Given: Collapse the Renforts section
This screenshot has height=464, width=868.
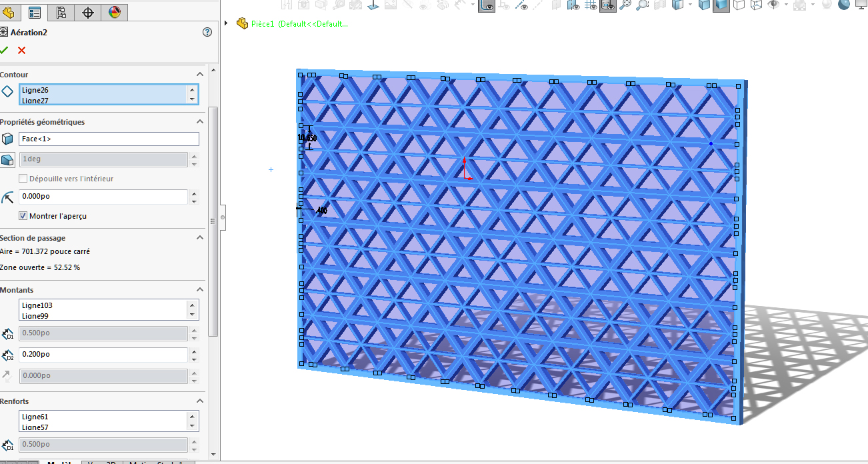Looking at the screenshot, I should point(200,401).
